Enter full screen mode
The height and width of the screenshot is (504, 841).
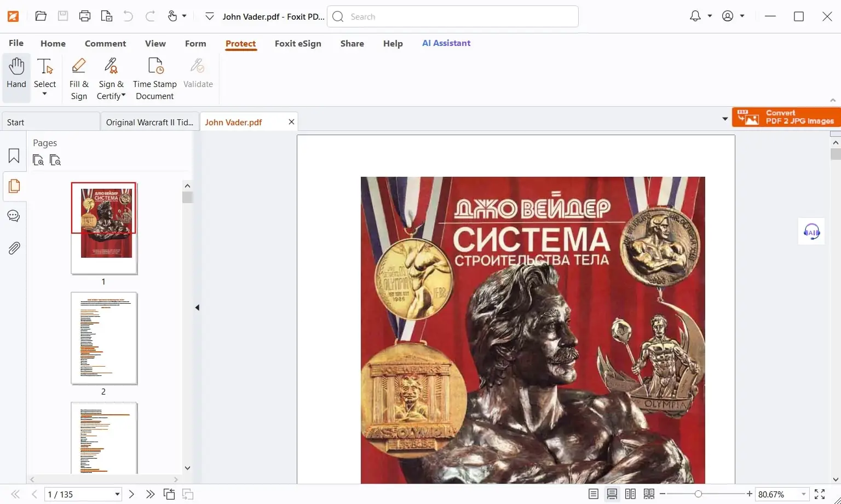tap(820, 494)
